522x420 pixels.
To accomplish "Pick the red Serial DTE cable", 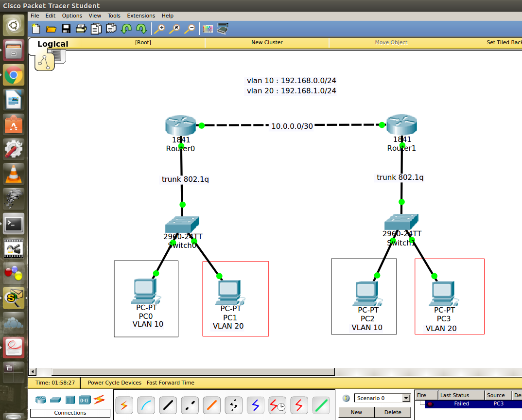I will (x=299, y=405).
